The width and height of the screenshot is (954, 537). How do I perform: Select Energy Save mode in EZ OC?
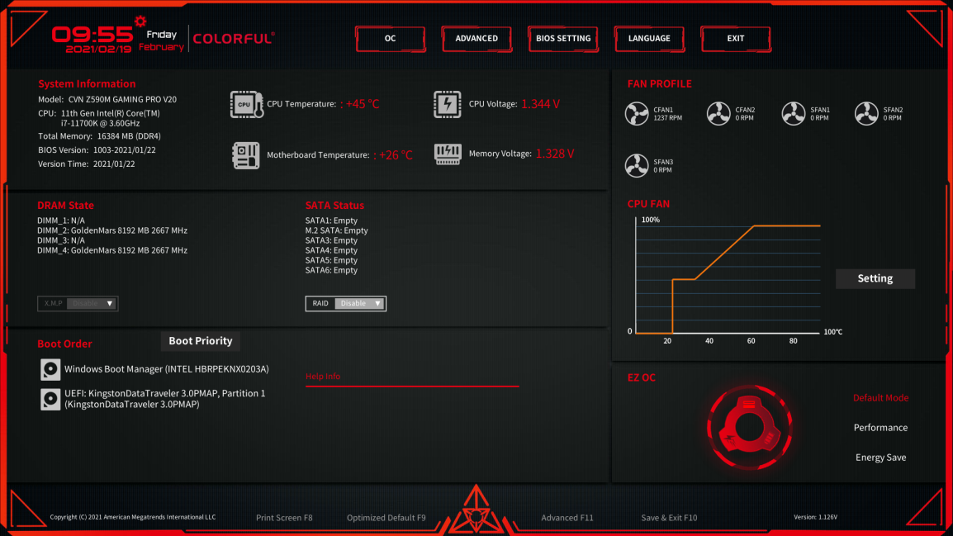coord(880,457)
